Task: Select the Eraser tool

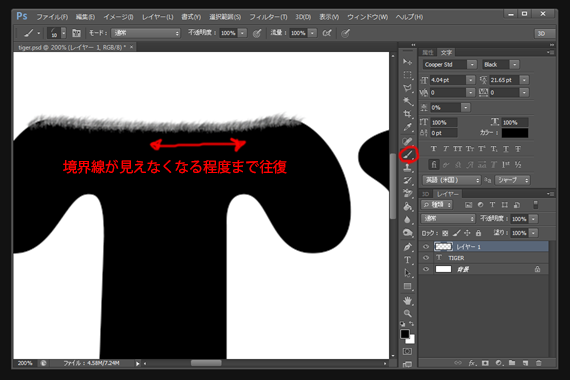Action: pos(407,193)
